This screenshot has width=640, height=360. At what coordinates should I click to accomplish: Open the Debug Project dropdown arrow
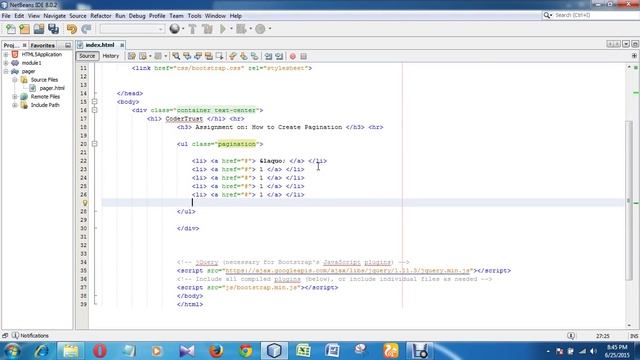tap(250, 29)
